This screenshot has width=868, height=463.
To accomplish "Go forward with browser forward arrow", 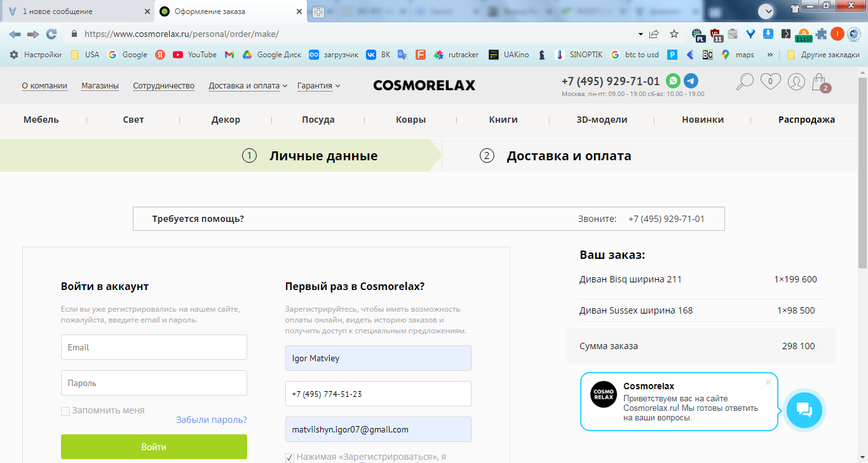I will click(x=33, y=34).
